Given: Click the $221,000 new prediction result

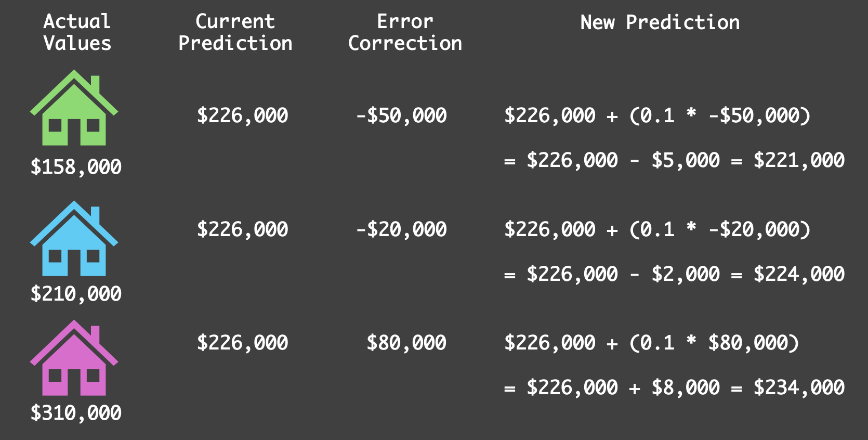Looking at the screenshot, I should [799, 160].
